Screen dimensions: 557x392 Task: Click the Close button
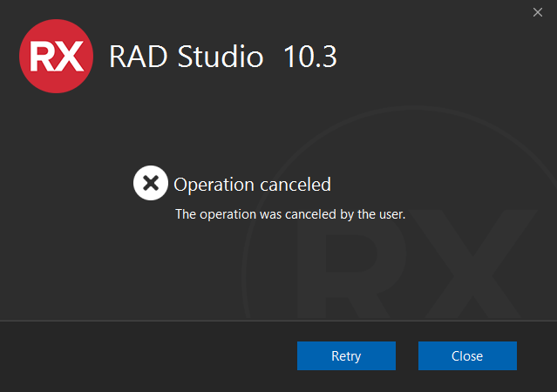coord(467,355)
